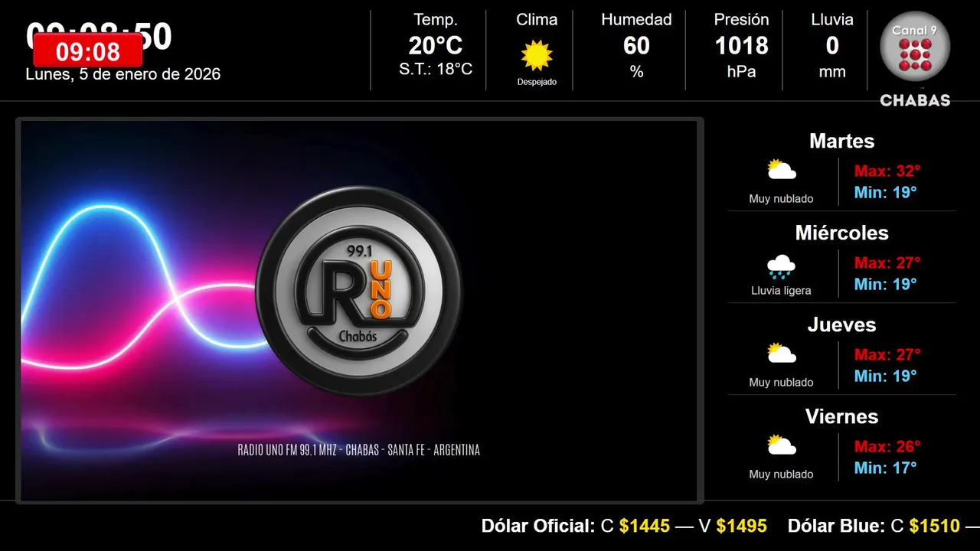Image resolution: width=980 pixels, height=551 pixels.
Task: Click the Dólar Blue ticker label
Action: click(836, 526)
